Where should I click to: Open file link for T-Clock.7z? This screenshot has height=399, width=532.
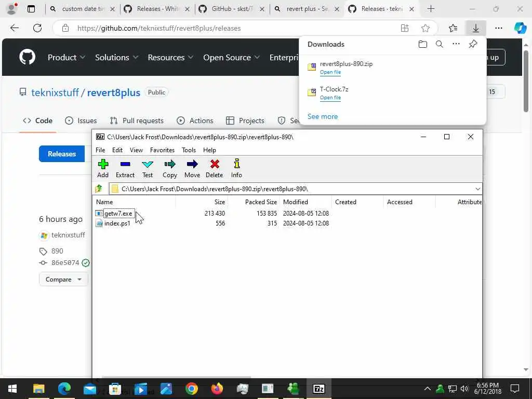(x=330, y=97)
